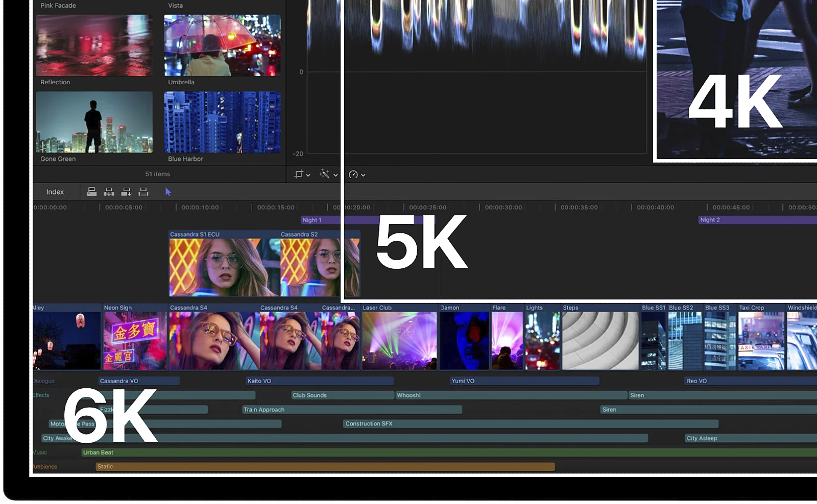This screenshot has width=817, height=504.
Task: Select the Kaito VO audio clip
Action: click(320, 381)
